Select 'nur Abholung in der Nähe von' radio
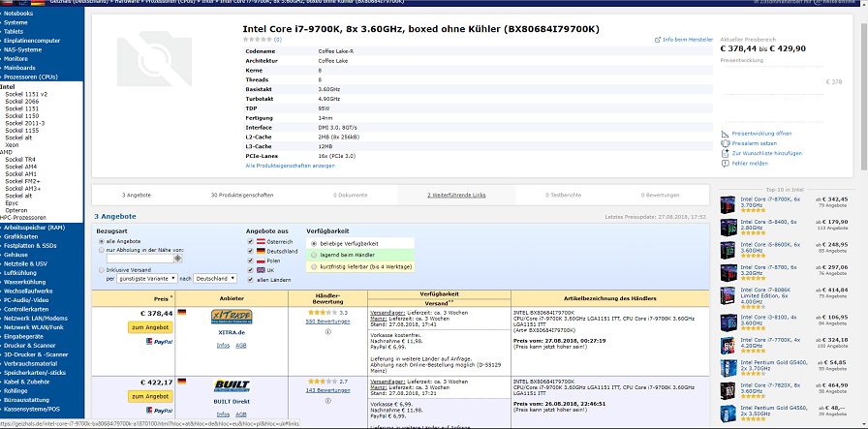Screen dimensions: 868x429 point(101,250)
